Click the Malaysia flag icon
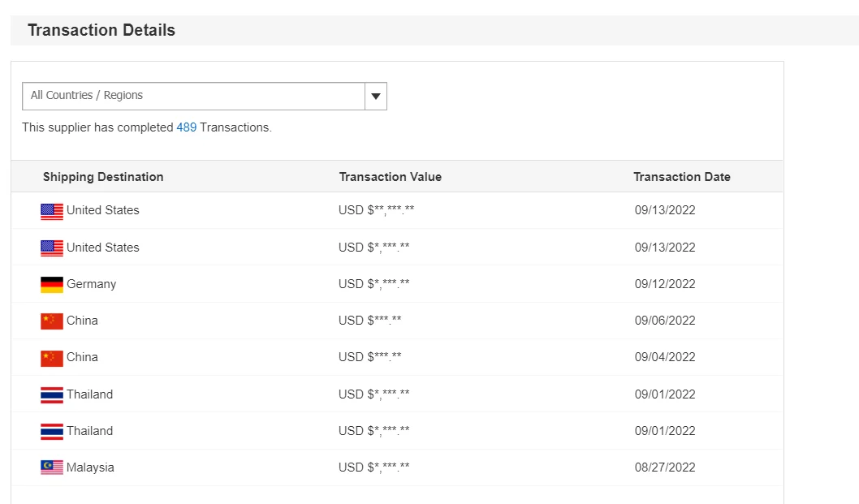The height and width of the screenshot is (504, 859). tap(52, 468)
